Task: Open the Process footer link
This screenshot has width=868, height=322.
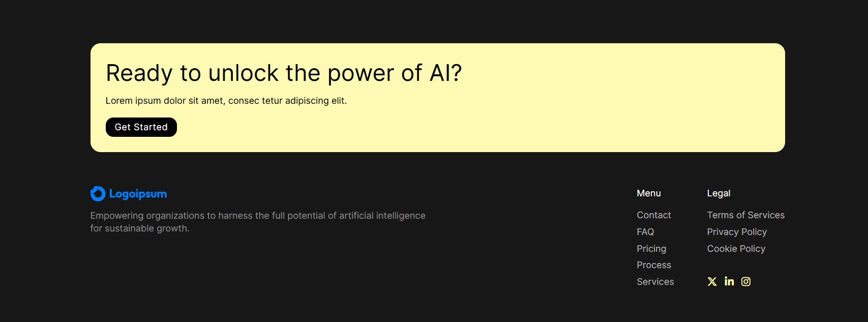Action: tap(654, 265)
